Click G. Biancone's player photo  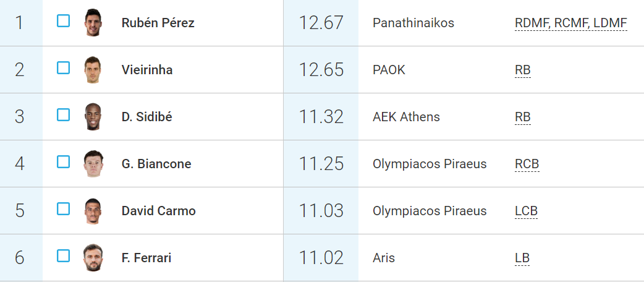click(93, 164)
